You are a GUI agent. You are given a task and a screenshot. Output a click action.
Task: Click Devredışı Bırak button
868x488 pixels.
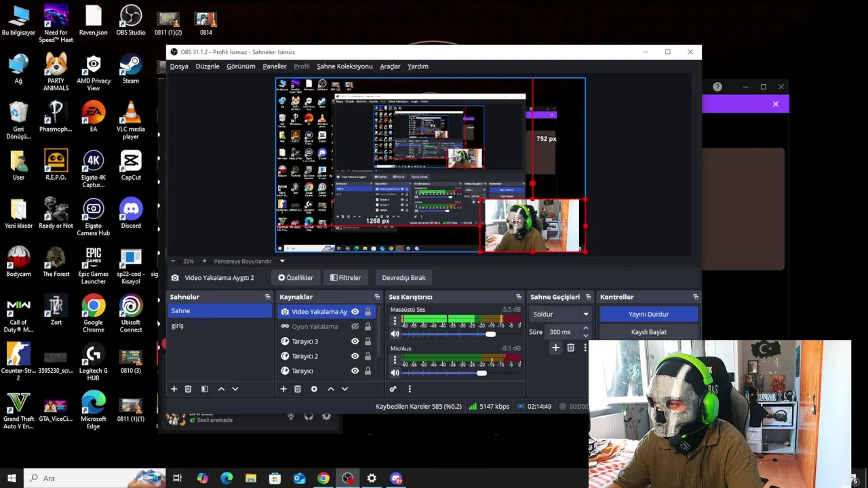(x=403, y=278)
